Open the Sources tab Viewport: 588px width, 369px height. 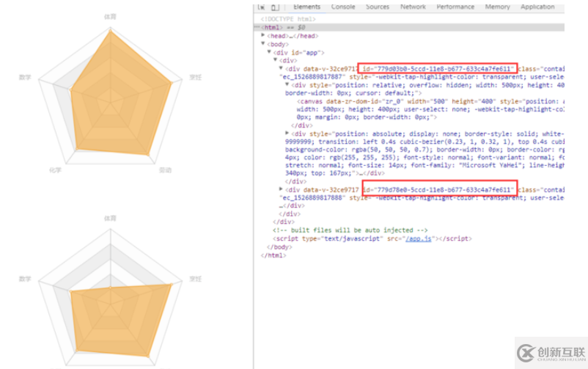[378, 7]
